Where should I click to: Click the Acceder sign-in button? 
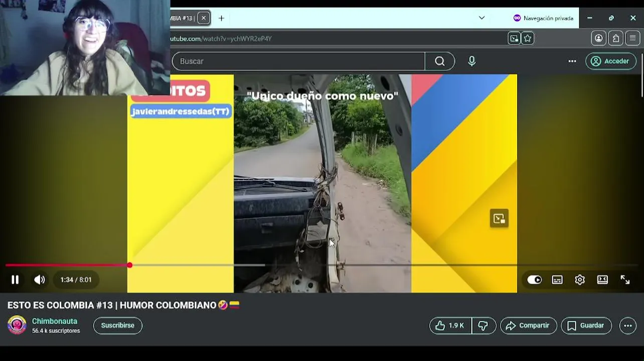(610, 61)
